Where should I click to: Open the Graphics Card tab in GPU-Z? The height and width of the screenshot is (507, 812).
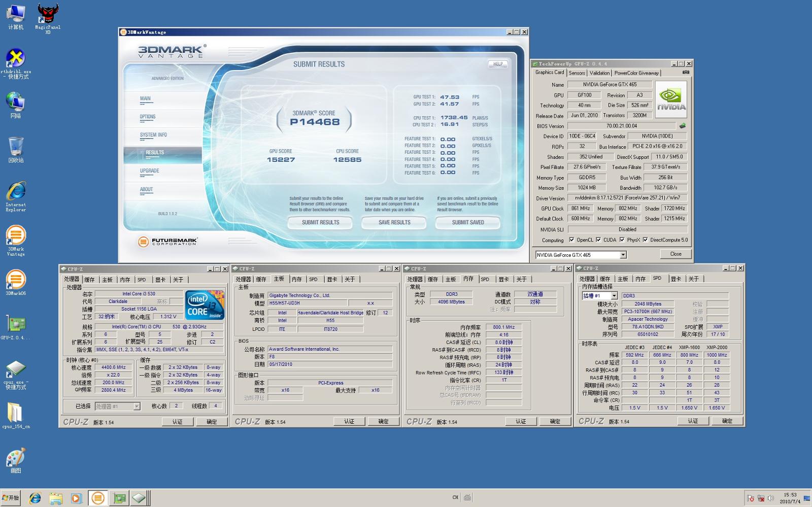click(550, 73)
